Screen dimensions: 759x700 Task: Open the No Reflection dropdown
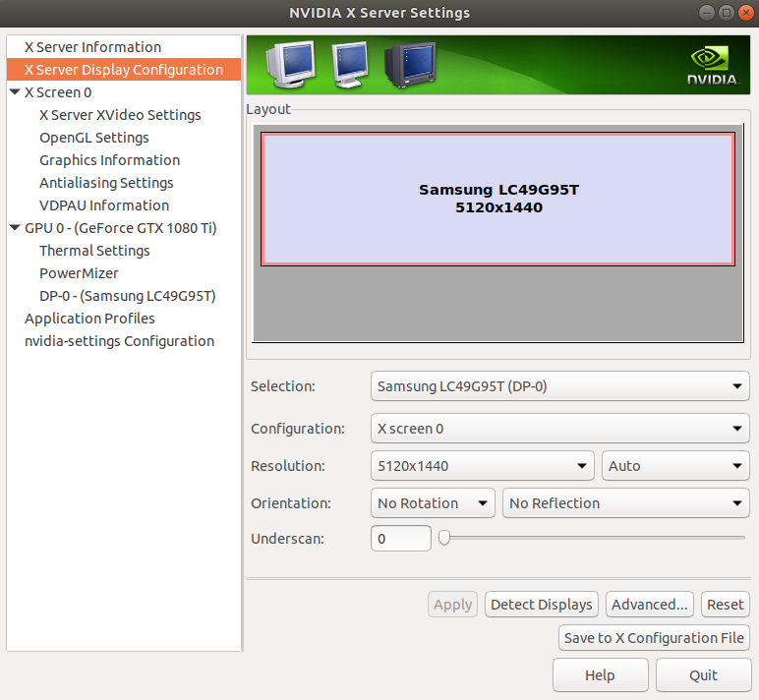coord(626,503)
